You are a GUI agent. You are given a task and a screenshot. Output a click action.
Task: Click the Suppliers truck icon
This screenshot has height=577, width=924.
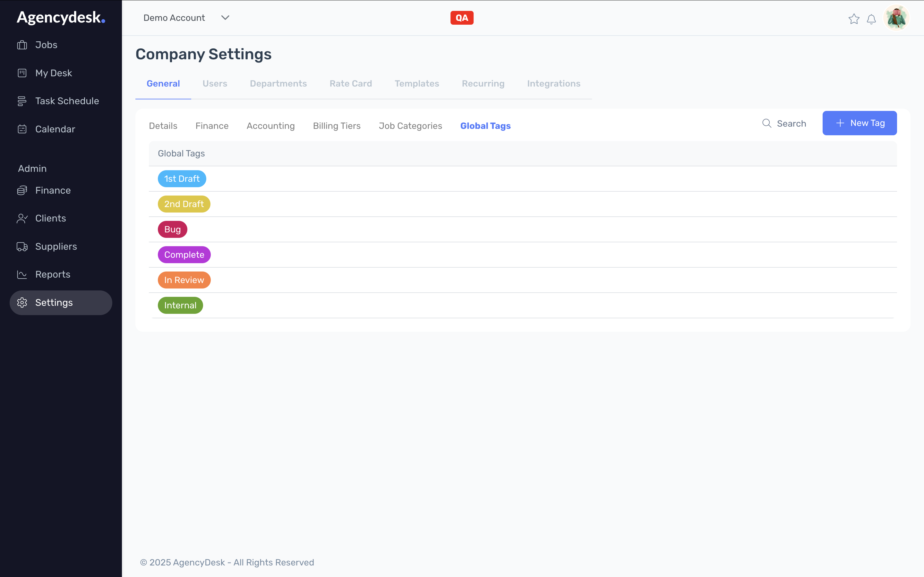(22, 247)
